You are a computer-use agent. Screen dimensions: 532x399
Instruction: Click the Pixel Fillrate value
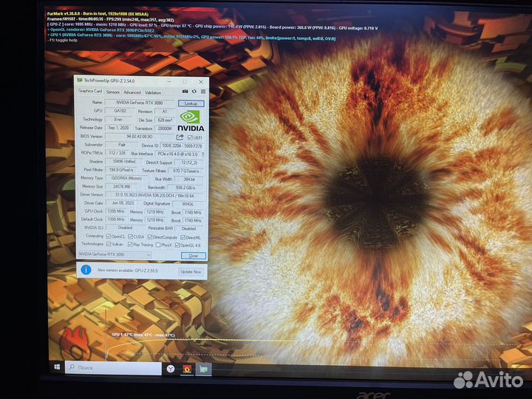coord(121,170)
